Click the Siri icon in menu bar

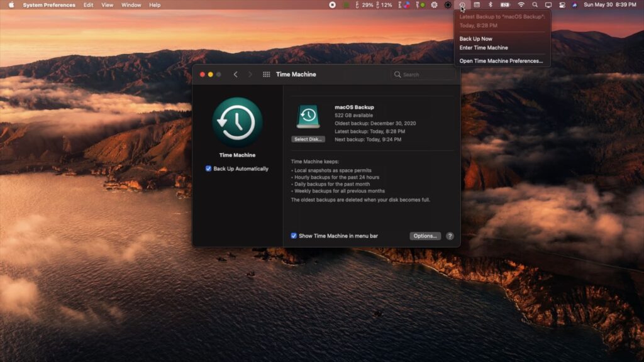point(575,5)
